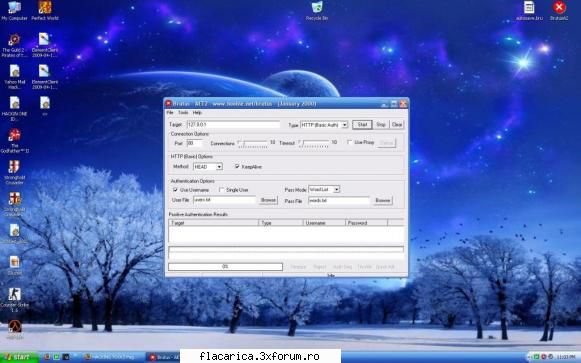581x363 pixels.
Task: Adjust the Timeout slider
Action: (x=314, y=143)
